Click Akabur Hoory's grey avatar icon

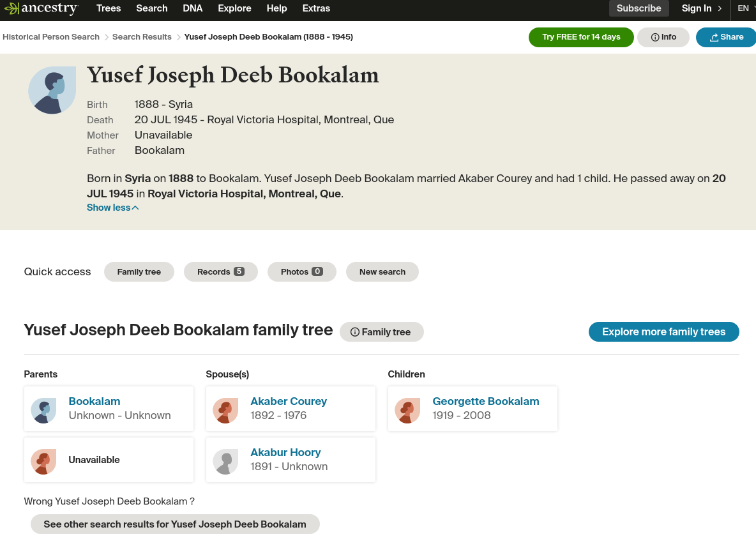(x=225, y=462)
